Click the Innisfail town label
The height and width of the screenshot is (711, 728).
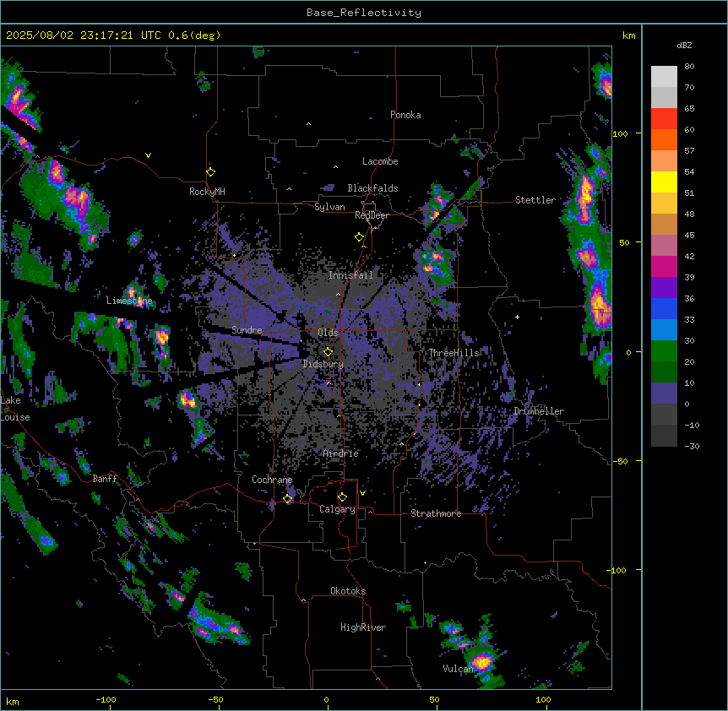(350, 275)
